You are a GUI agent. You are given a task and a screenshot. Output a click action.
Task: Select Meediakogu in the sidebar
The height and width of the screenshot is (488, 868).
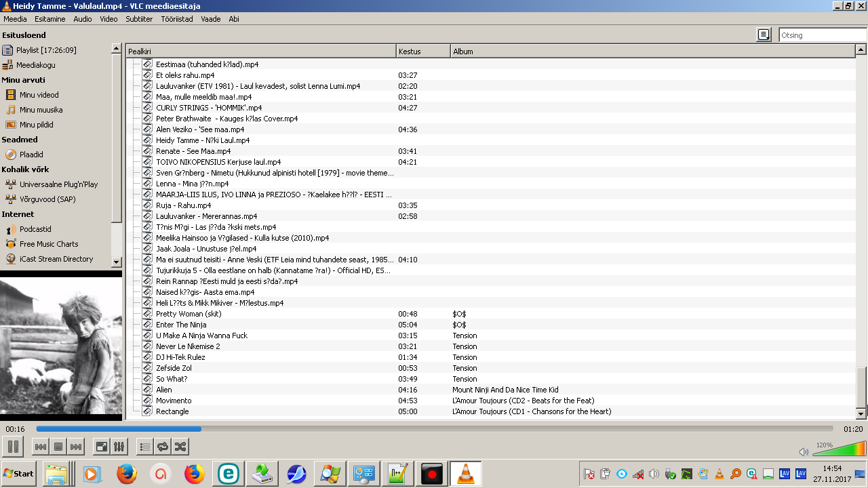tap(36, 65)
